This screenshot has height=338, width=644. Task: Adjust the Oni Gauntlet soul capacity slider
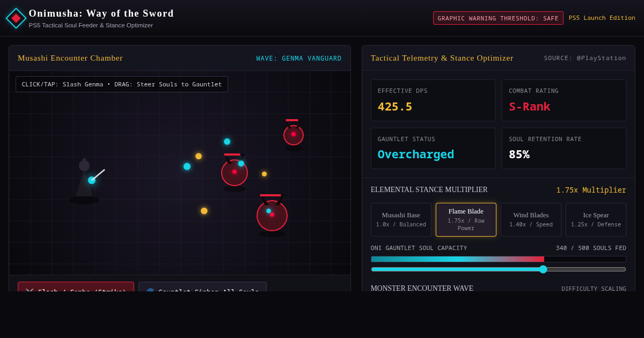coord(498,269)
